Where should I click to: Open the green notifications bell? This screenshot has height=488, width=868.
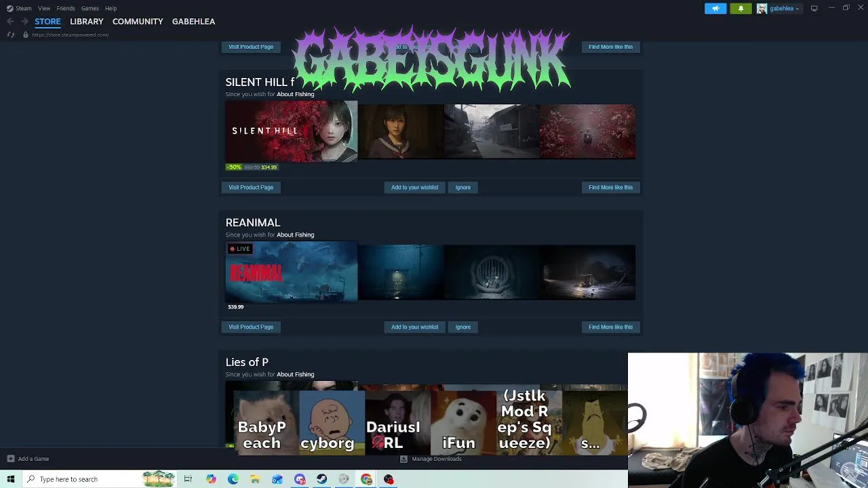tap(741, 8)
